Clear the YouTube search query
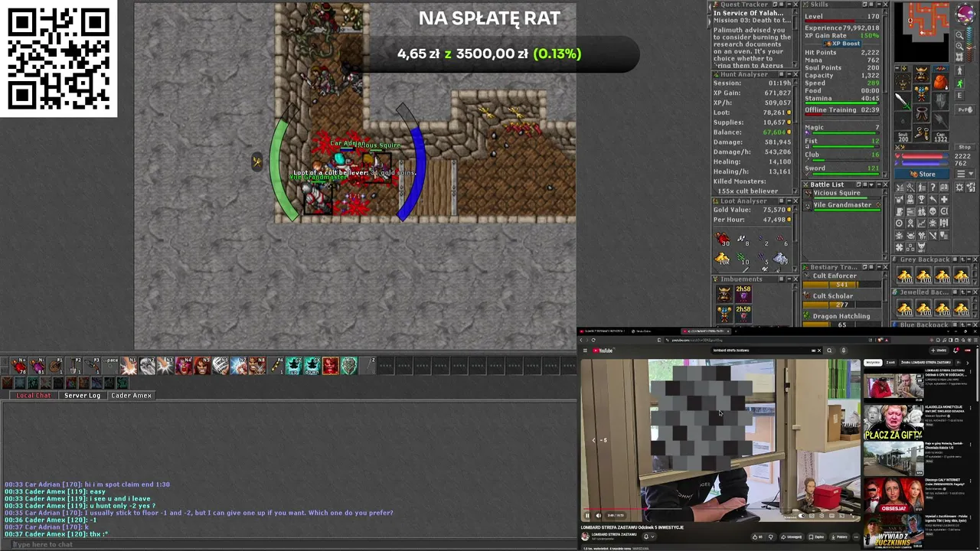Viewport: 980px width, 551px height. click(818, 350)
